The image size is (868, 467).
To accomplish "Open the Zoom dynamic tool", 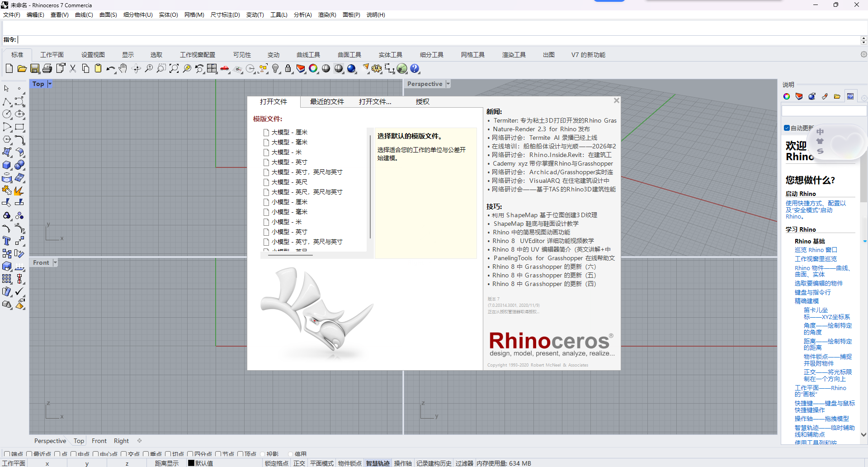I will tap(149, 68).
